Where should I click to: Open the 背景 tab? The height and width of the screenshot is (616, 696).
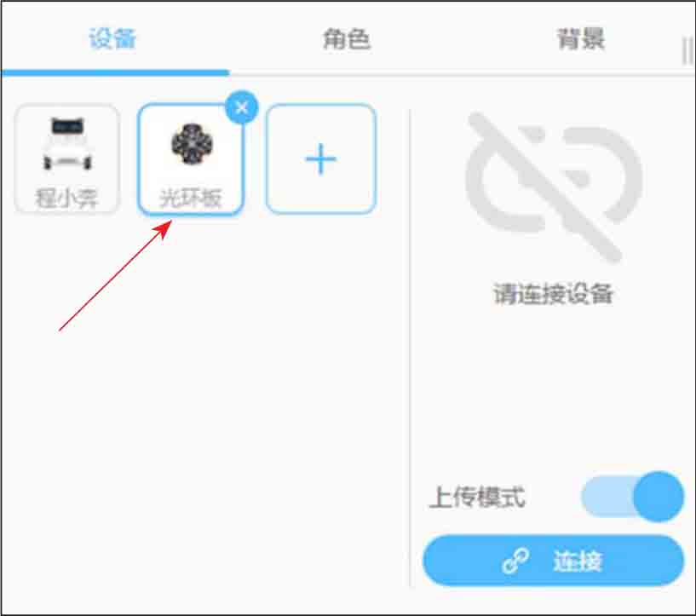(581, 39)
